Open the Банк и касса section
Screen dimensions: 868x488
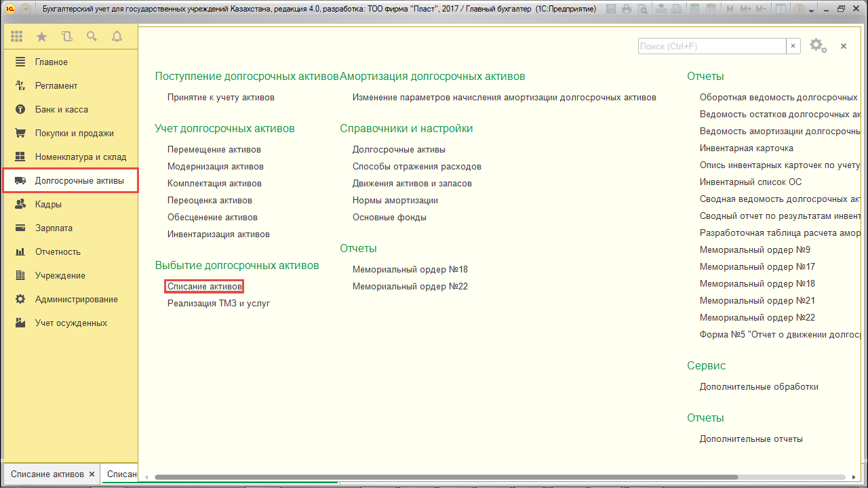point(62,110)
